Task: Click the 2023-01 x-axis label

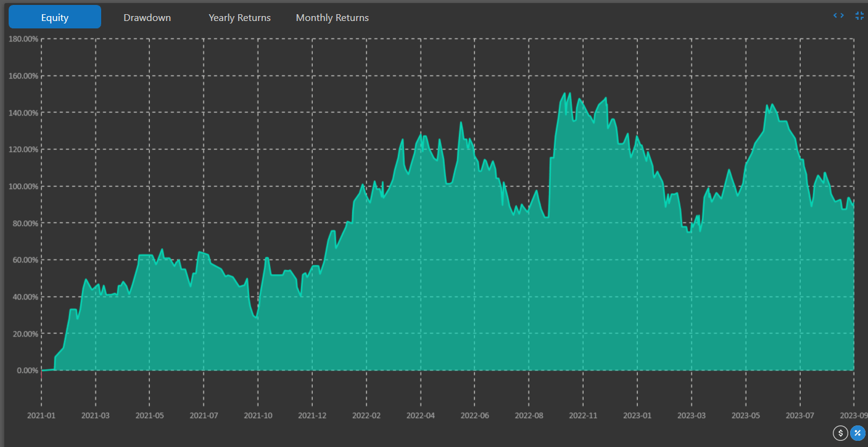Action: tap(637, 416)
